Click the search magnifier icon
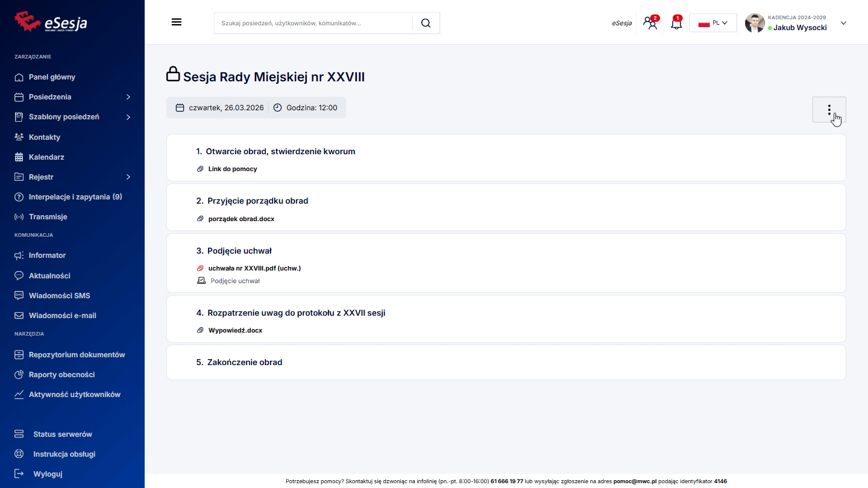Viewport: 868px width, 488px height. [426, 23]
